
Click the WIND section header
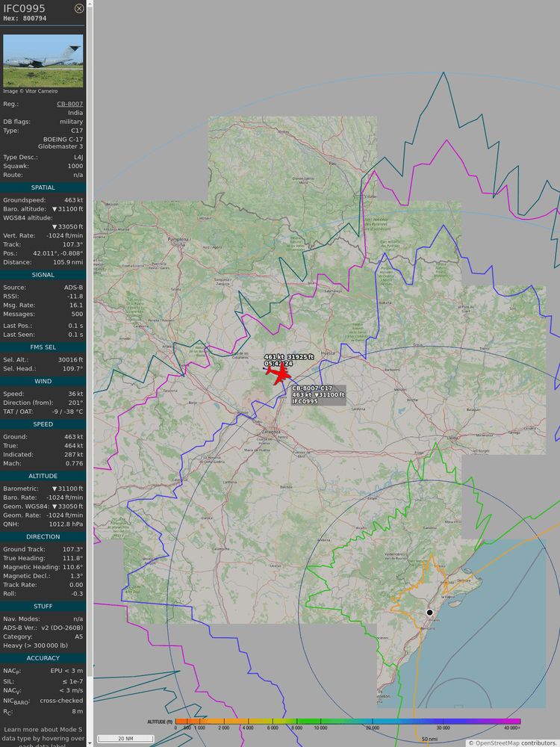click(x=43, y=381)
